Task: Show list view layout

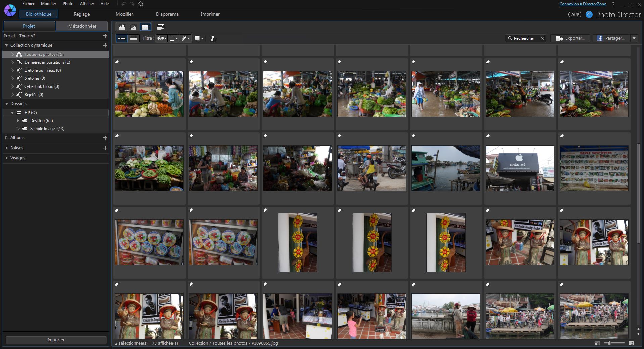Action: (x=133, y=38)
